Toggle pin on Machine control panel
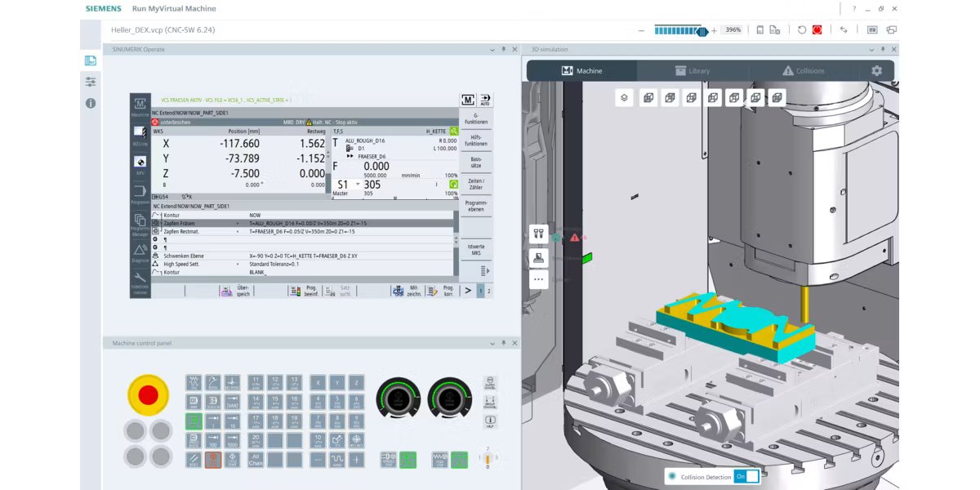Image resolution: width=980 pixels, height=490 pixels. (x=503, y=343)
